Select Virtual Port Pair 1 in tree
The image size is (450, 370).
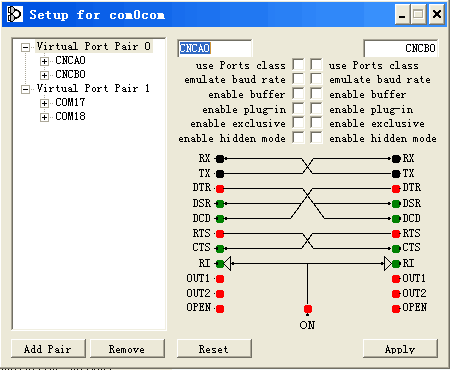click(93, 88)
